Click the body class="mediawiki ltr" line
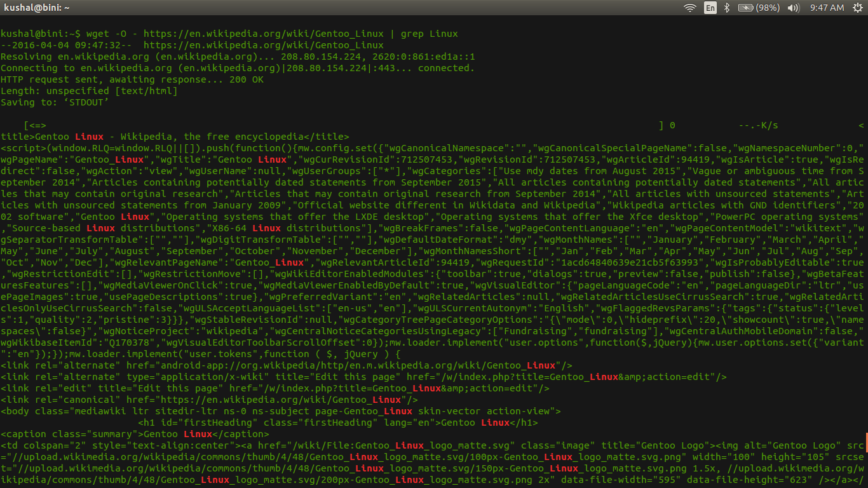Image resolution: width=868 pixels, height=488 pixels. [281, 411]
